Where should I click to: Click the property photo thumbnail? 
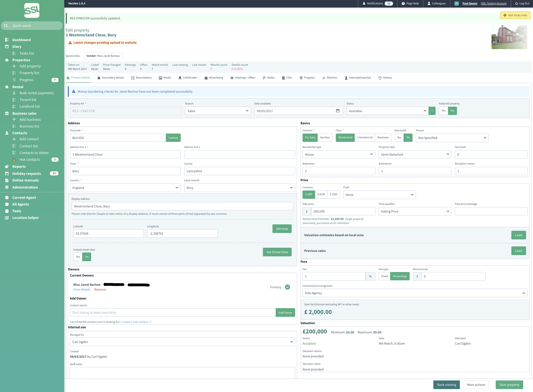[x=509, y=37]
